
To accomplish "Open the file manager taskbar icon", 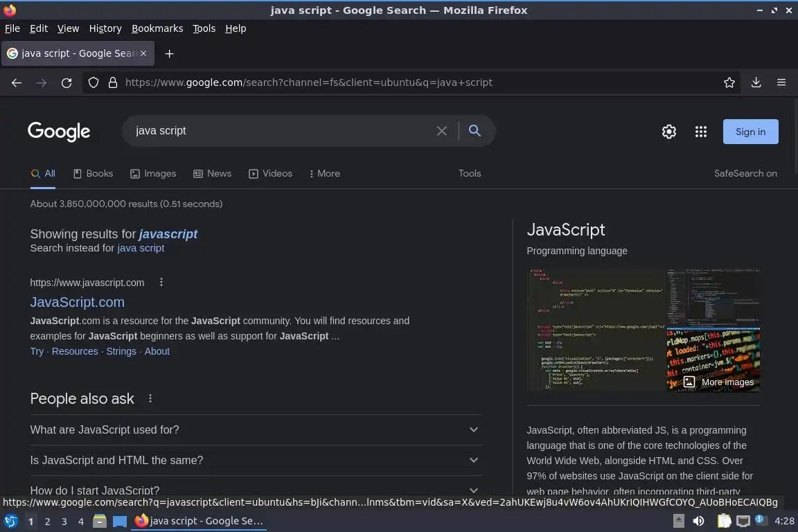I will click(100, 521).
